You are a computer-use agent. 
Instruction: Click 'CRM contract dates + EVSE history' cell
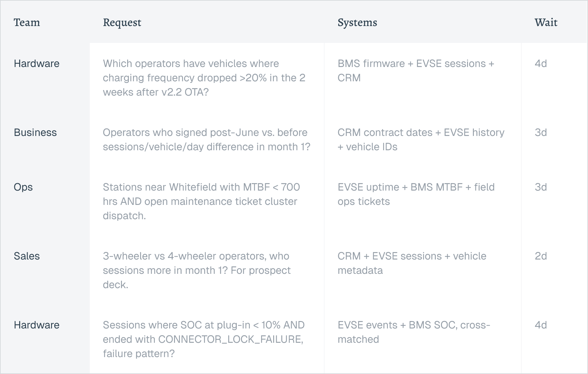(421, 140)
